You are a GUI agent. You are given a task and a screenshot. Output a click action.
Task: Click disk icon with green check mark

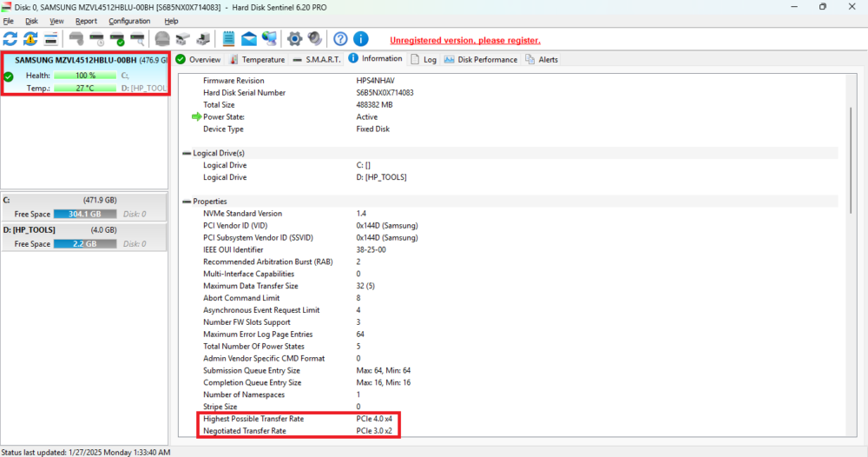coord(117,39)
